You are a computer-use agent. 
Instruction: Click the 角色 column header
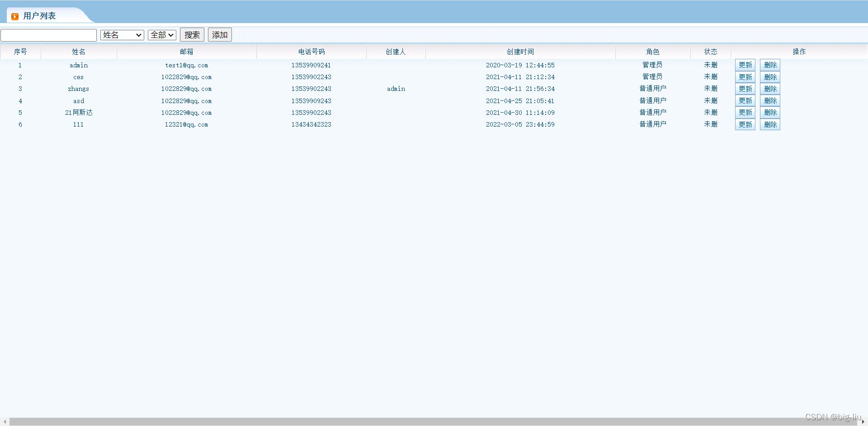point(653,52)
